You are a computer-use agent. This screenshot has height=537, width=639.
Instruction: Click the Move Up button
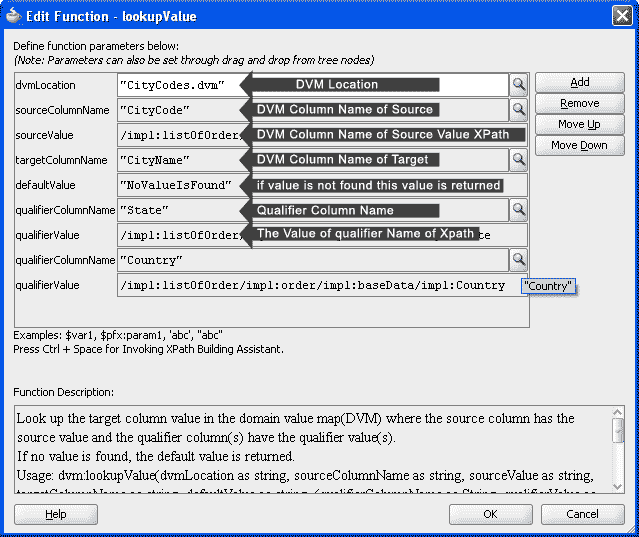580,124
